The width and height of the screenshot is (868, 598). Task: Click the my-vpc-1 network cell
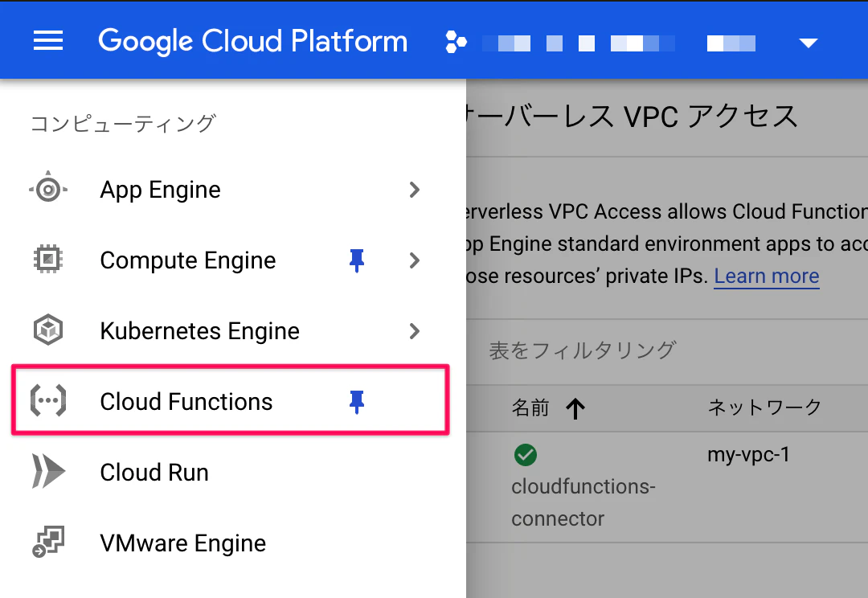click(x=748, y=455)
